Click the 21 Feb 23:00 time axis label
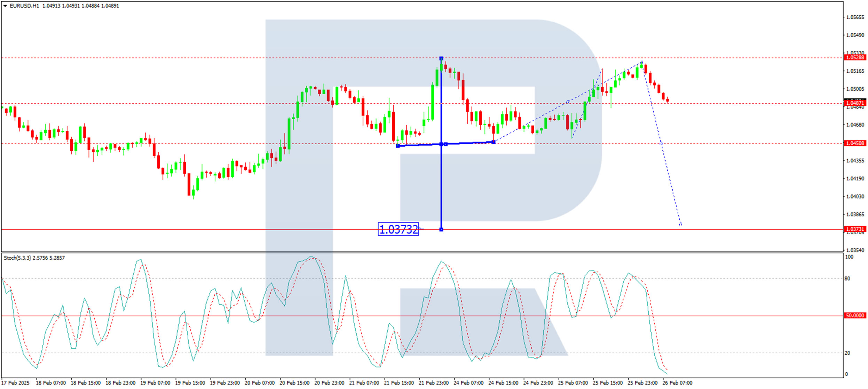This screenshot has height=389, width=868. coord(434,383)
